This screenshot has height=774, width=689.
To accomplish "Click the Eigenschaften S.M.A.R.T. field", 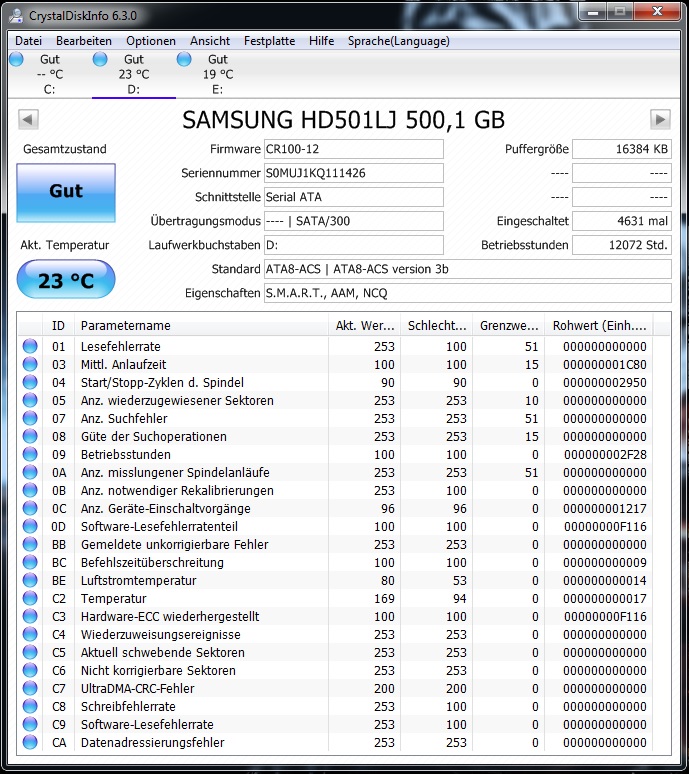I will (x=467, y=293).
